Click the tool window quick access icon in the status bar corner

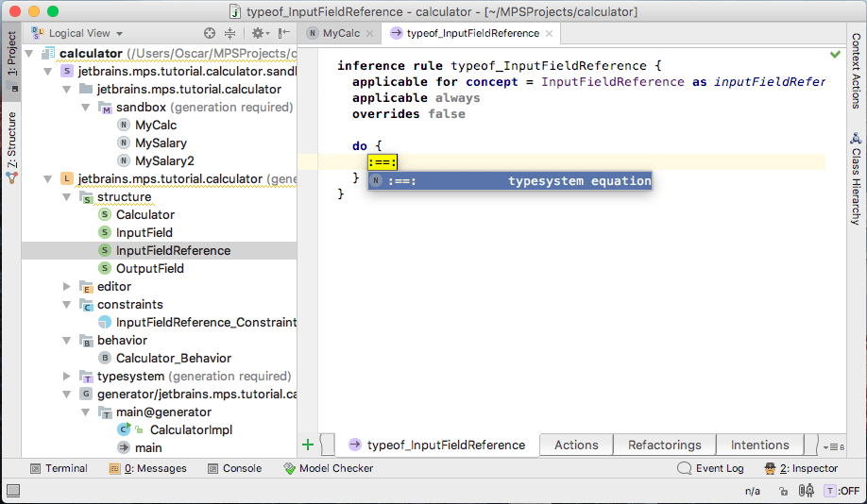tap(13, 490)
